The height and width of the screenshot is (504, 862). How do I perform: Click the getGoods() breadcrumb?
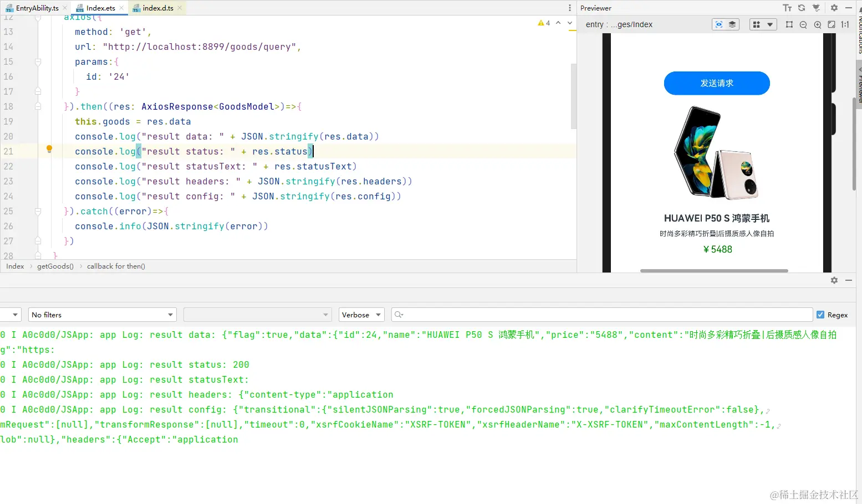coord(55,266)
